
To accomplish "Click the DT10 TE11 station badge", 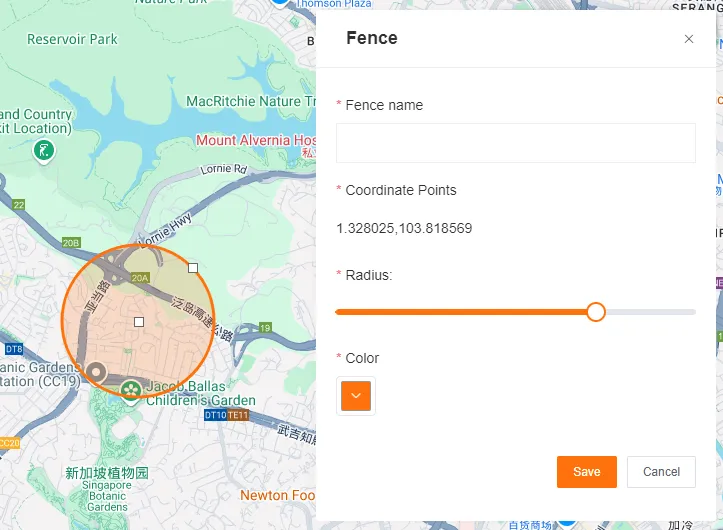I will click(226, 414).
